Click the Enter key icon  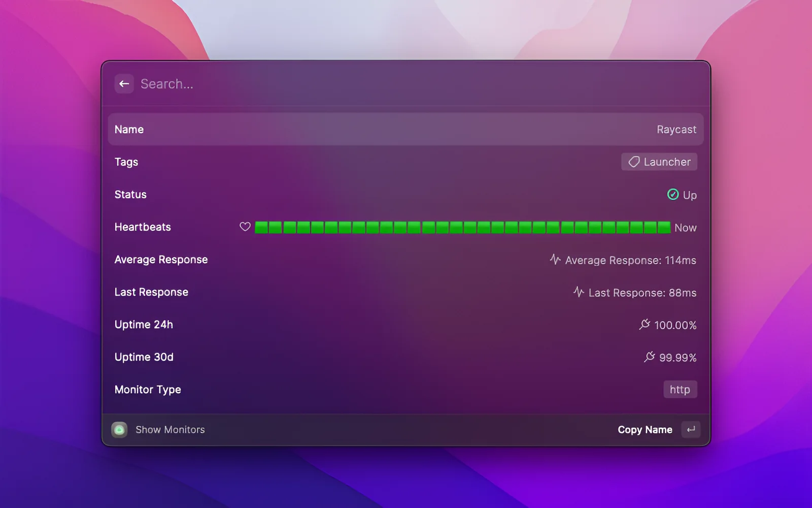[x=691, y=430]
